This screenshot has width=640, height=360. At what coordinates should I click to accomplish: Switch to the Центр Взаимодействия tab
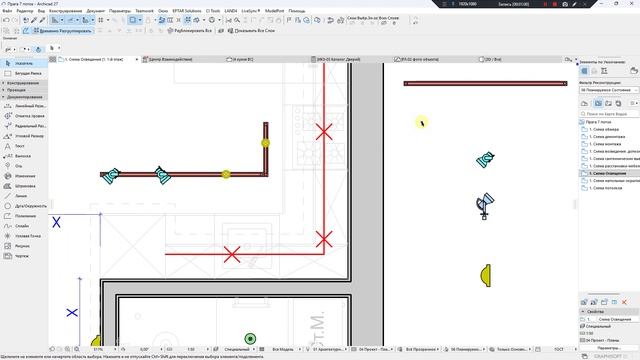tap(182, 60)
